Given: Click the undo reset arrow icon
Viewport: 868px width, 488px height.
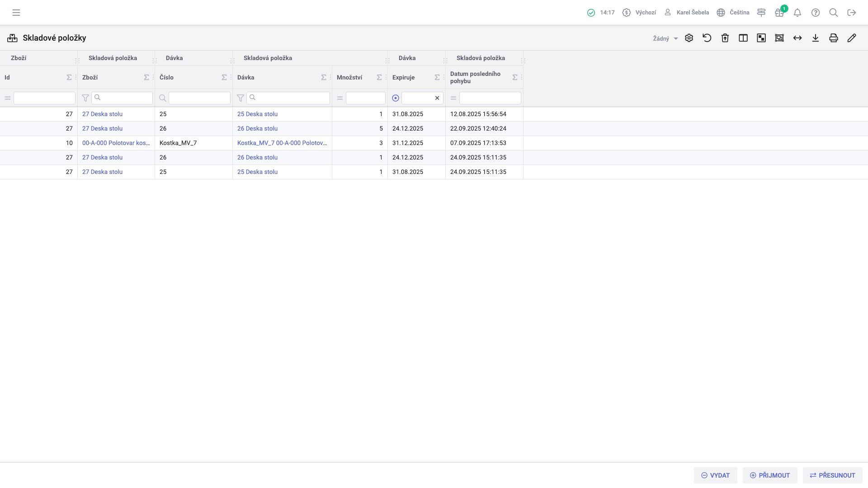Looking at the screenshot, I should pos(707,38).
